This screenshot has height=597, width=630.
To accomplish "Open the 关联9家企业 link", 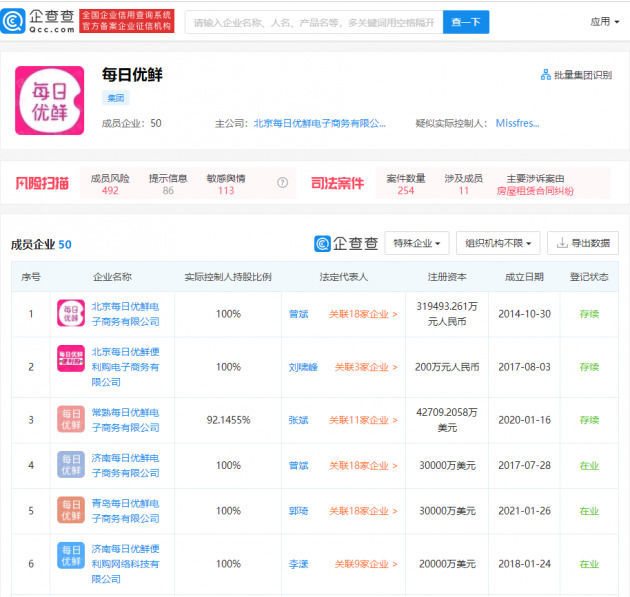I will click(x=366, y=564).
